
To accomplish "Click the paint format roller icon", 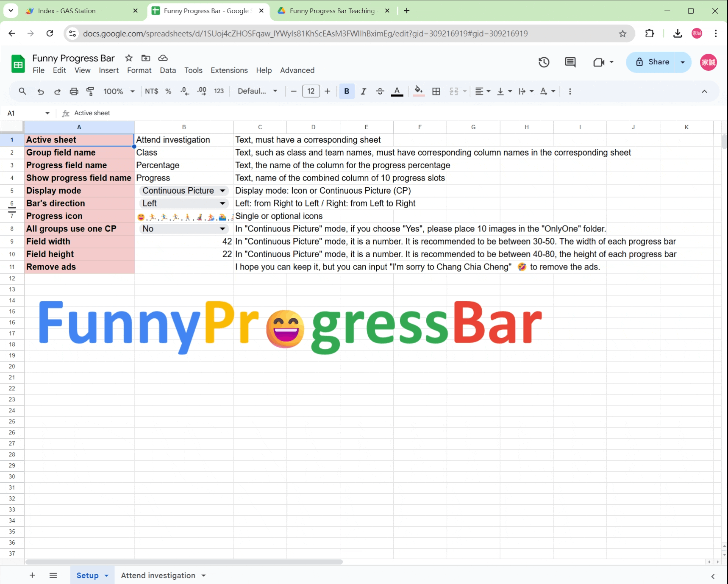I will pyautogui.click(x=90, y=91).
